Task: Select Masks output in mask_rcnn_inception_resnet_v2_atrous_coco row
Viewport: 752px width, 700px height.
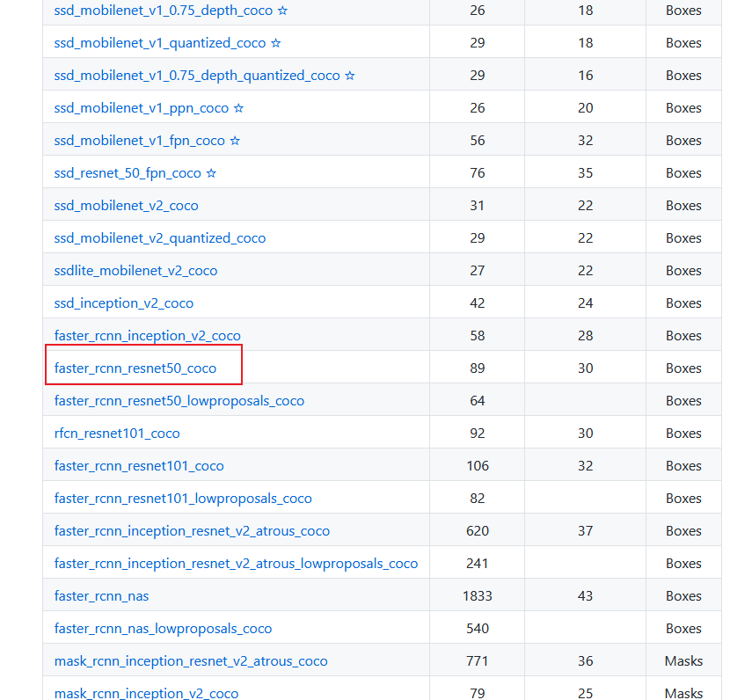Action: coord(683,661)
